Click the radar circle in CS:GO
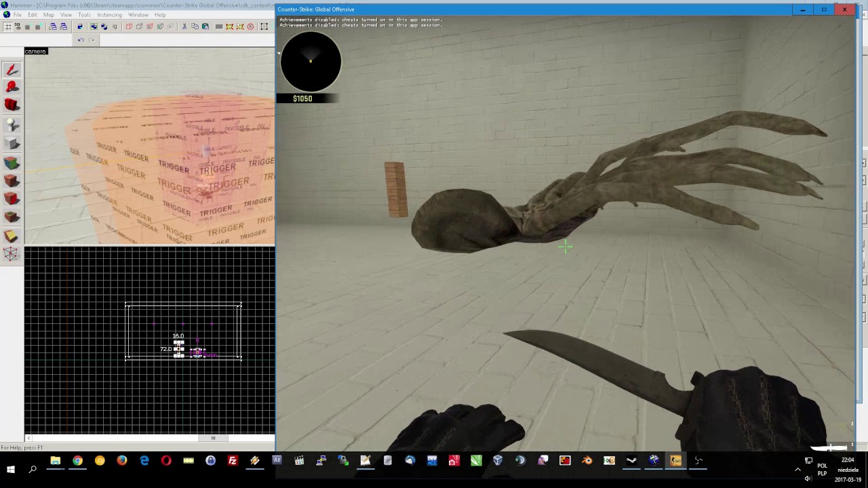This screenshot has width=868, height=488. 311,62
